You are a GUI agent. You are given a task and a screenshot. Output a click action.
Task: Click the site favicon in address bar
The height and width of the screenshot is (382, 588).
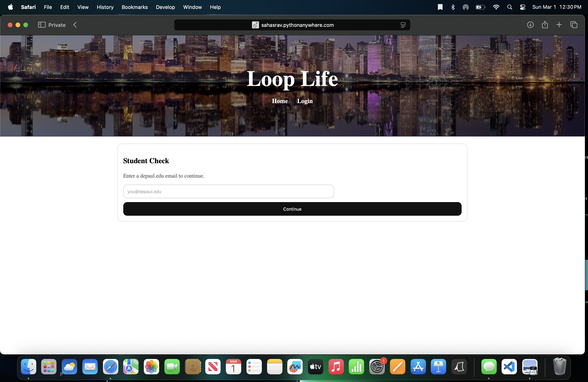255,25
